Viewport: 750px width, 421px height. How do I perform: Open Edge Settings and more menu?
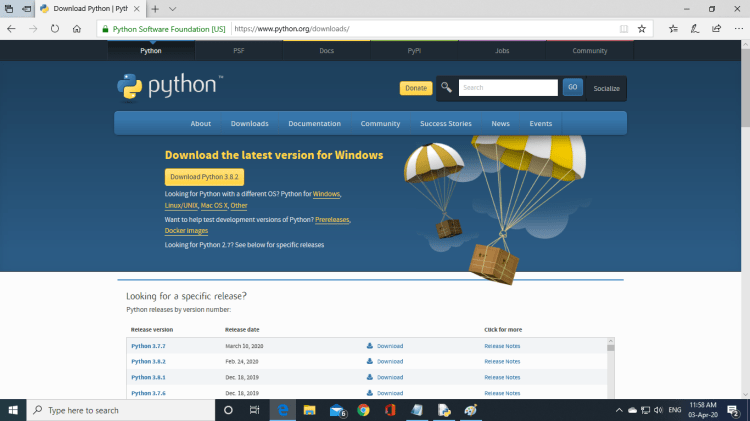739,29
